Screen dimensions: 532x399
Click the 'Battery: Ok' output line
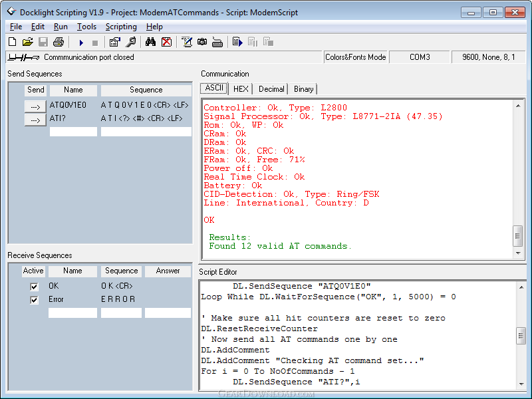[233, 186]
